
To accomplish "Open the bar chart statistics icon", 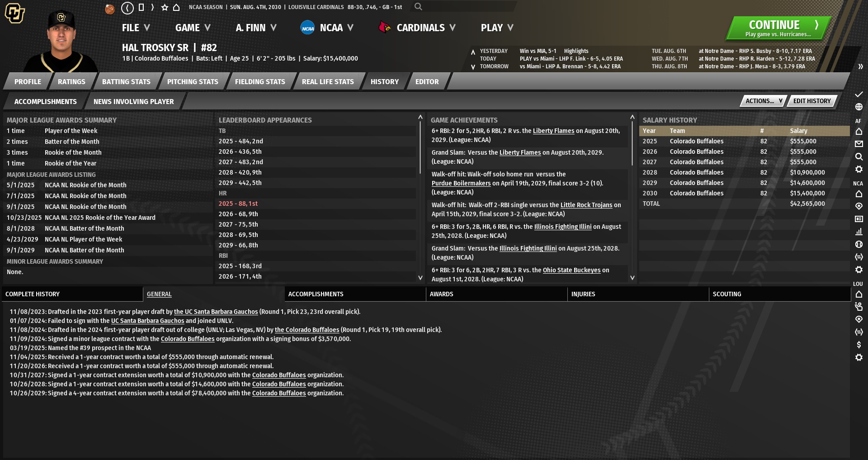I will (x=859, y=232).
